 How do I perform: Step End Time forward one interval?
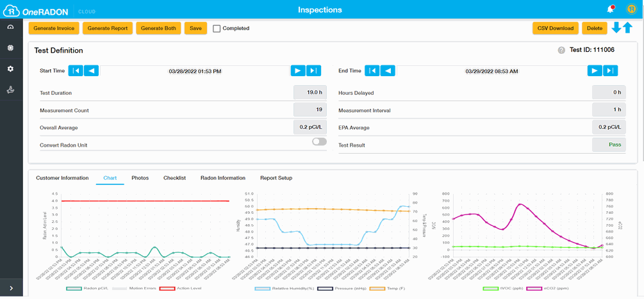[594, 70]
